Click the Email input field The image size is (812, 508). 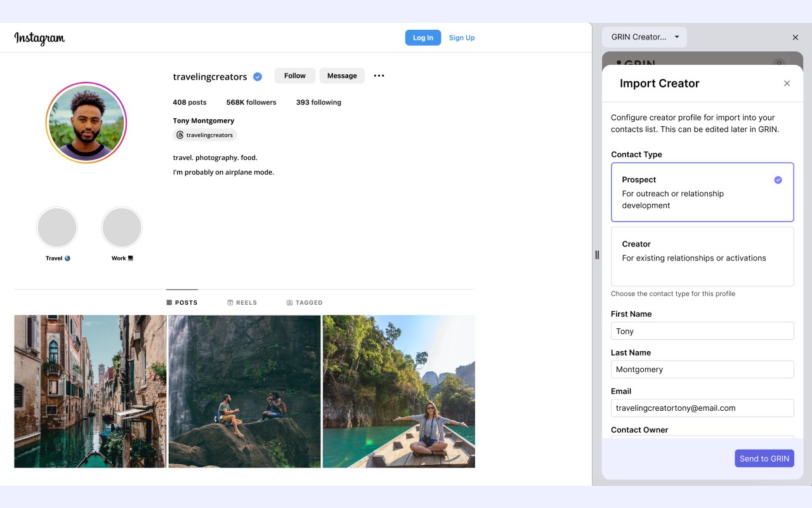point(702,408)
